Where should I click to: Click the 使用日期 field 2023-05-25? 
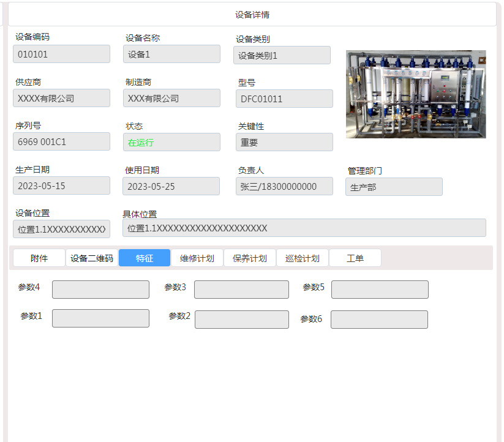171,186
